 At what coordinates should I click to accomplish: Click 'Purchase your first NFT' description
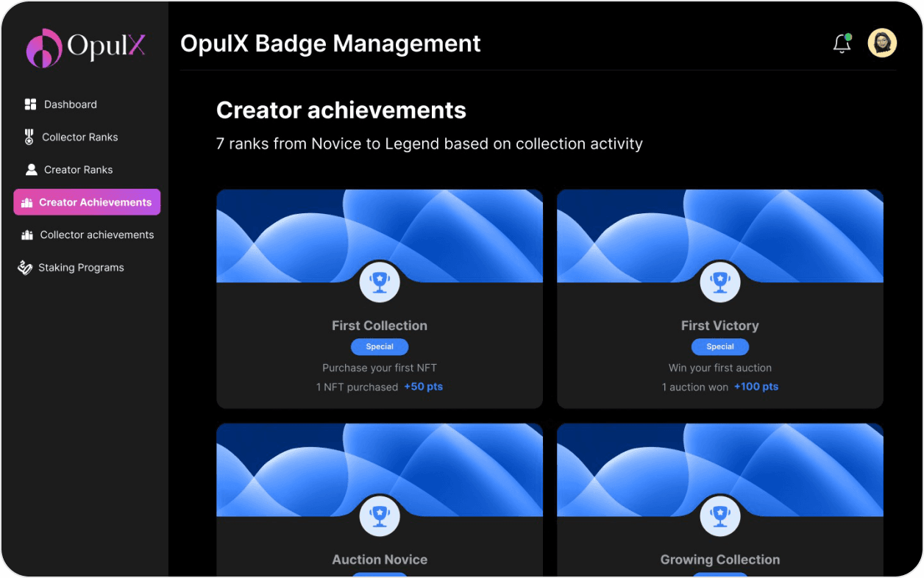point(380,368)
